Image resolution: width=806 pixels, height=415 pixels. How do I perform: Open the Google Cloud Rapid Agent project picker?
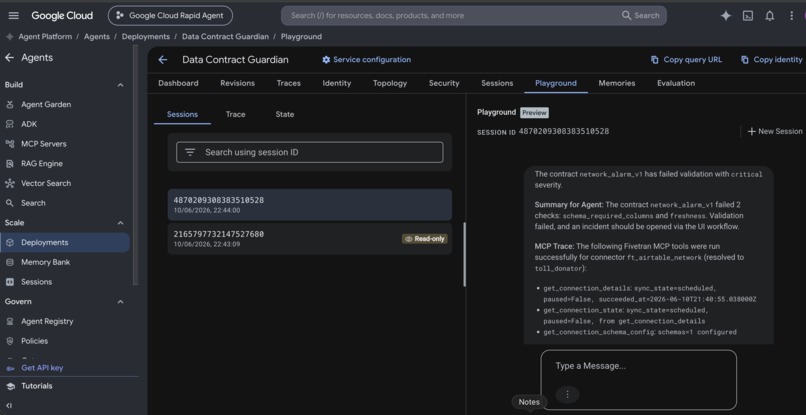click(x=170, y=15)
